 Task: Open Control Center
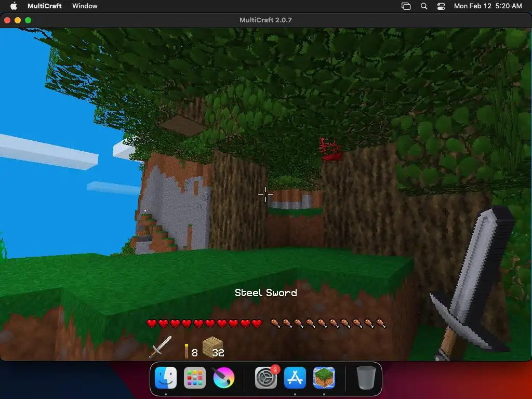coord(441,6)
